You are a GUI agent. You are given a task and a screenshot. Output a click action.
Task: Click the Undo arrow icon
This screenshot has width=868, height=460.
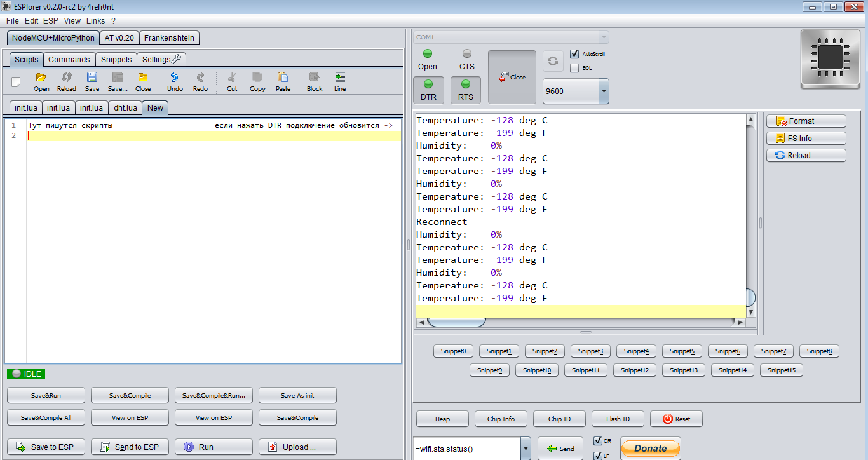pos(174,78)
